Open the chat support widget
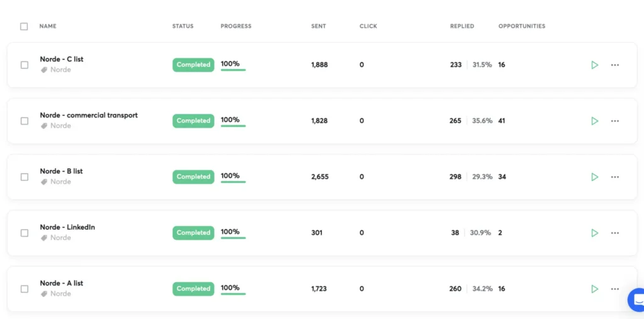The height and width of the screenshot is (319, 644). pos(636,299)
